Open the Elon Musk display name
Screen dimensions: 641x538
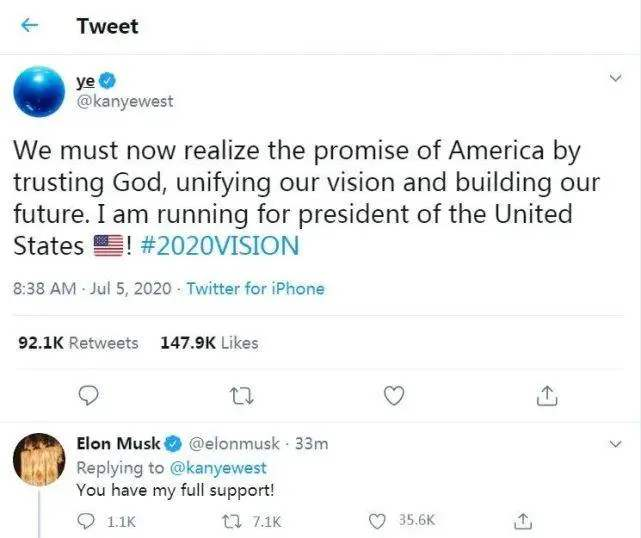(x=118, y=443)
